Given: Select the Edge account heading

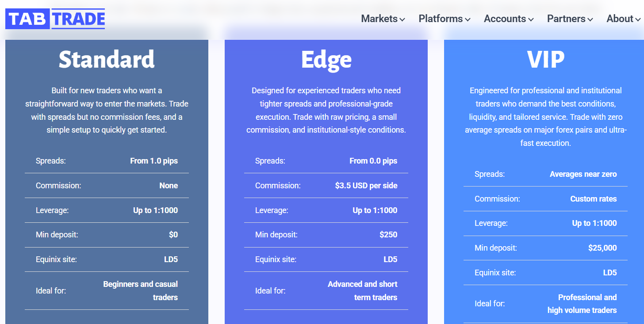Looking at the screenshot, I should coord(326,60).
